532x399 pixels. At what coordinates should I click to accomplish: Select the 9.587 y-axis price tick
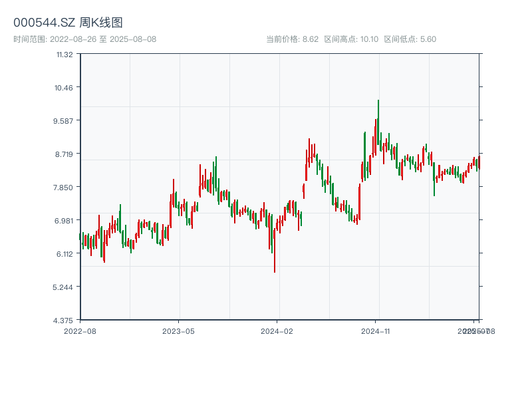65,121
